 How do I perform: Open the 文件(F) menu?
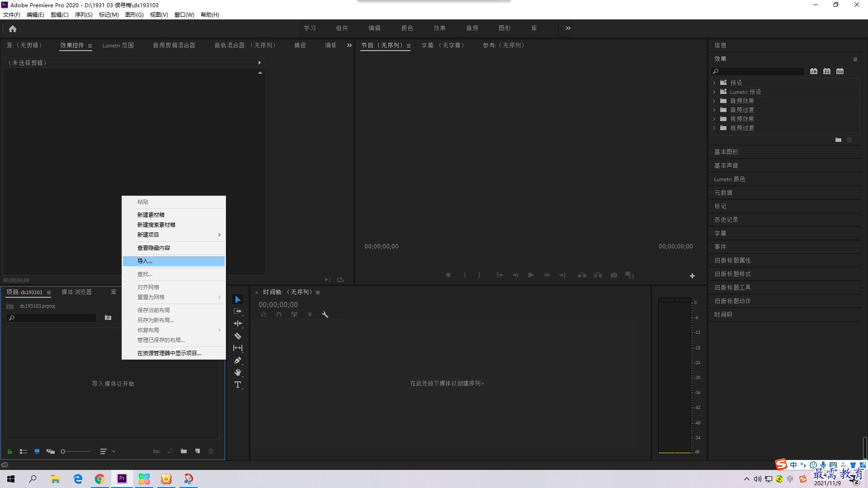click(x=12, y=14)
